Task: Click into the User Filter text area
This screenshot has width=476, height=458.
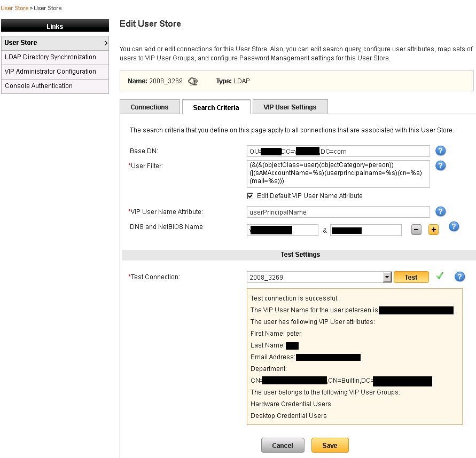Action: (338, 173)
